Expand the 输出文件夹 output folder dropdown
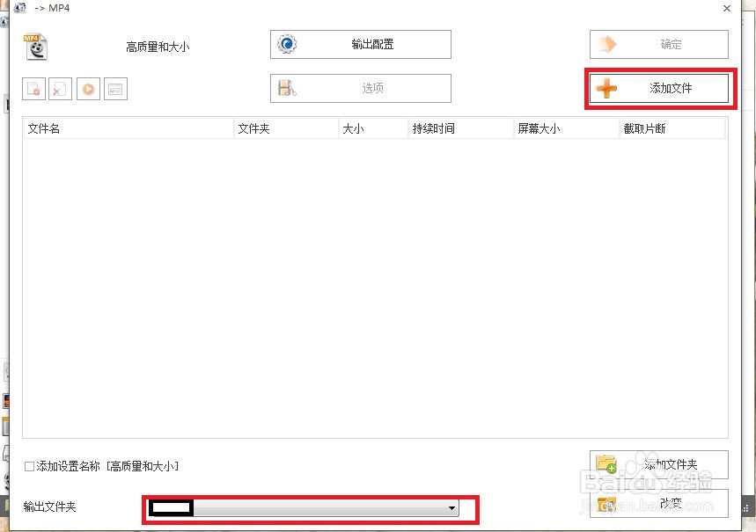 pyautogui.click(x=451, y=508)
